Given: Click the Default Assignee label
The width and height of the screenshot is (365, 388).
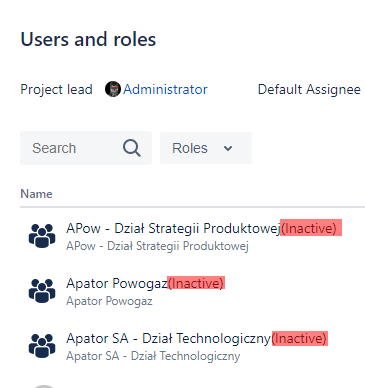Looking at the screenshot, I should [309, 89].
